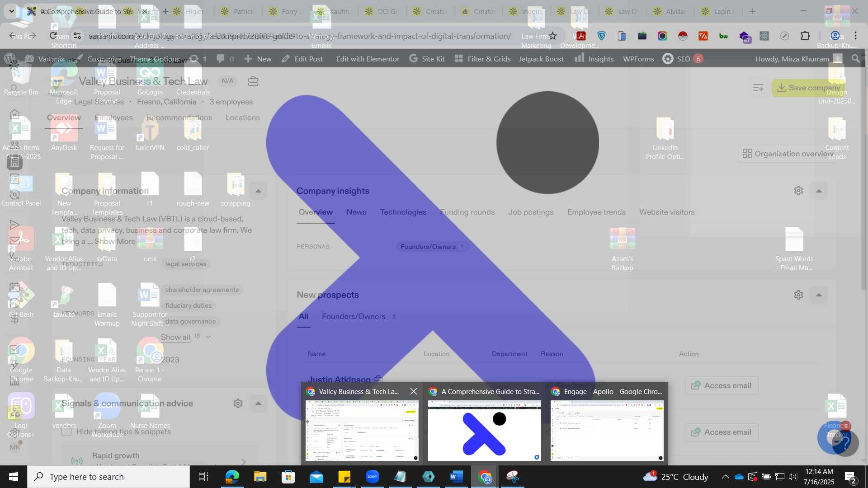Expand the Rapid growth signal chevron
Image resolution: width=868 pixels, height=488 pixels.
244,462
